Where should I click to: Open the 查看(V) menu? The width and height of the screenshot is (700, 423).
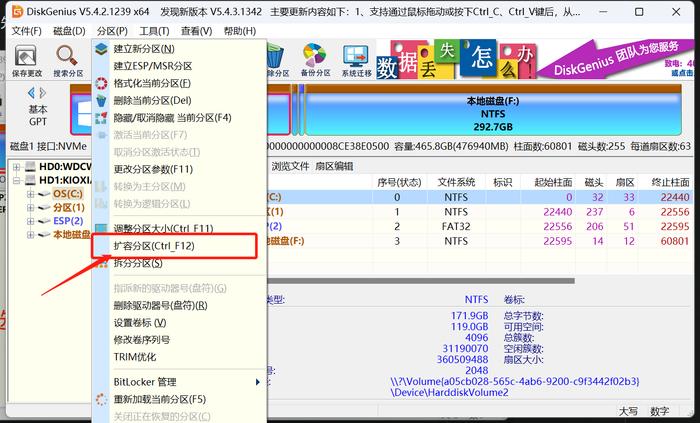pos(196,31)
